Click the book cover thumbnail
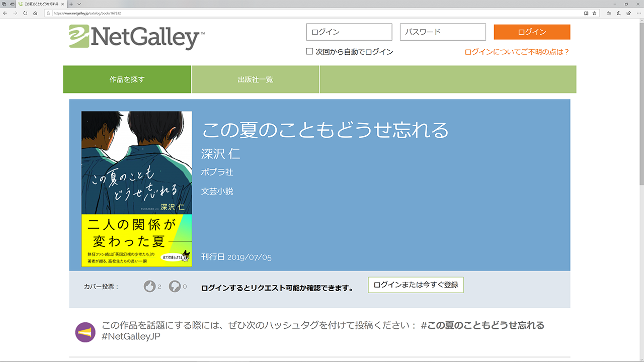 click(136, 189)
